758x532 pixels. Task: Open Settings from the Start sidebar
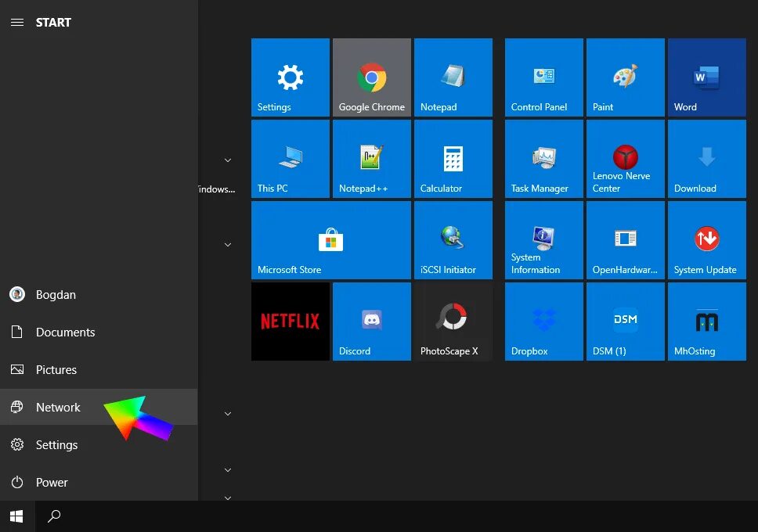pyautogui.click(x=99, y=444)
